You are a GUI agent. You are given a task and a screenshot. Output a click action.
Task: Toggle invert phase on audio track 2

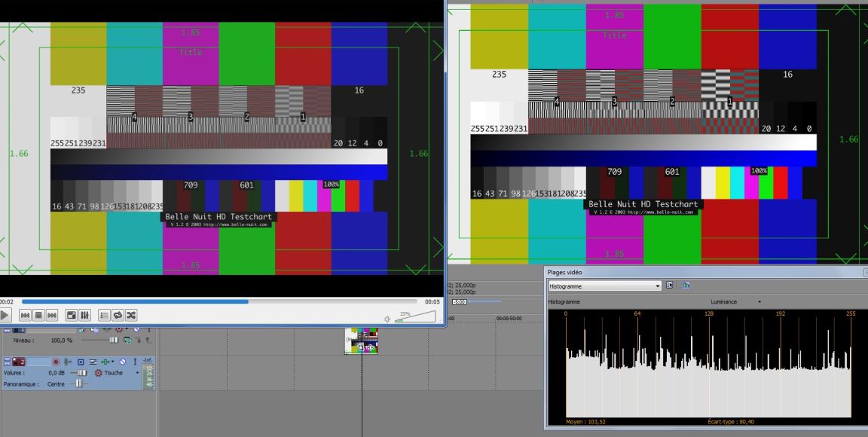[93, 362]
